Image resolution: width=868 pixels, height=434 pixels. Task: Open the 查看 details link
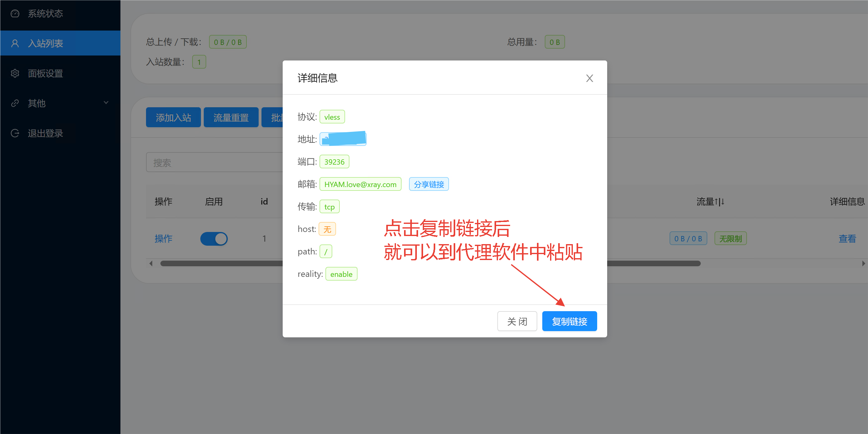point(847,239)
